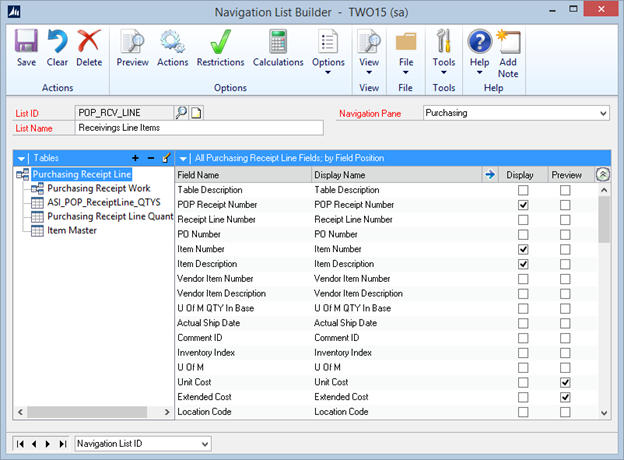Viewport: 624px width, 460px height.
Task: Select Inventory Index field name
Action: click(x=206, y=353)
